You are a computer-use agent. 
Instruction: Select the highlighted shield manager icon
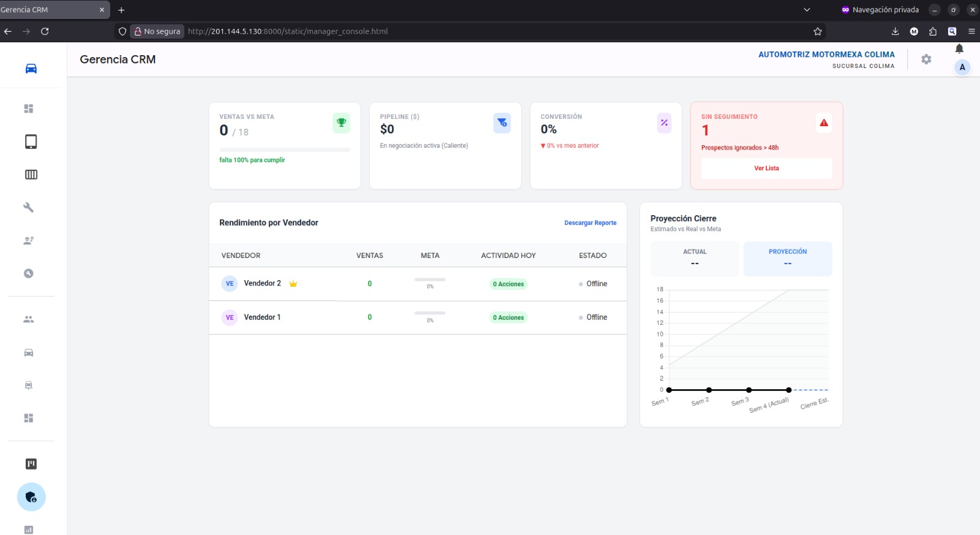pos(31,497)
